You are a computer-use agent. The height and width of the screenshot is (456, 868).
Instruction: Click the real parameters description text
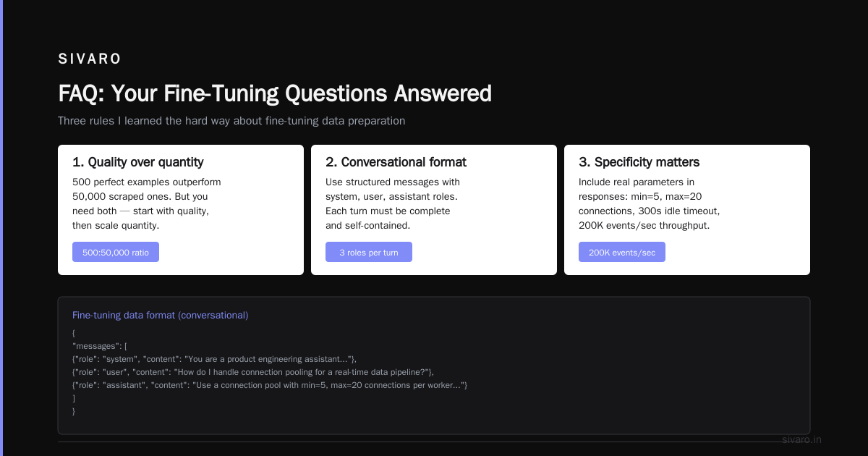pos(650,203)
